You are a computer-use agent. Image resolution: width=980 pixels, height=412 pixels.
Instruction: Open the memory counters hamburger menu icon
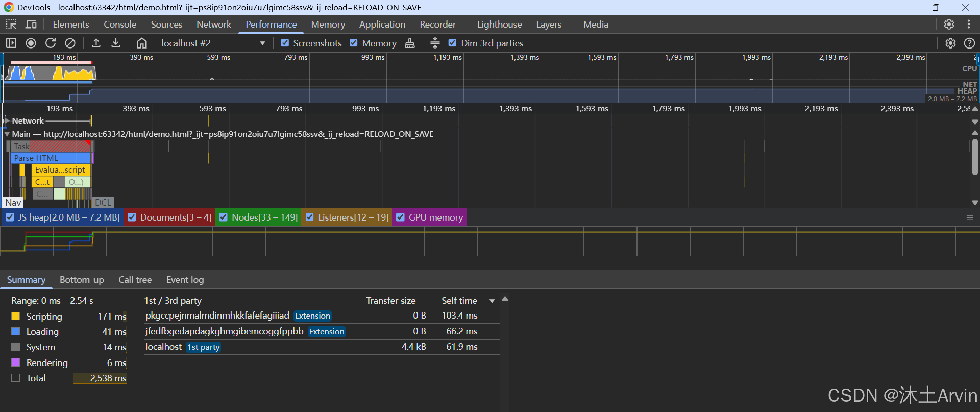click(970, 217)
